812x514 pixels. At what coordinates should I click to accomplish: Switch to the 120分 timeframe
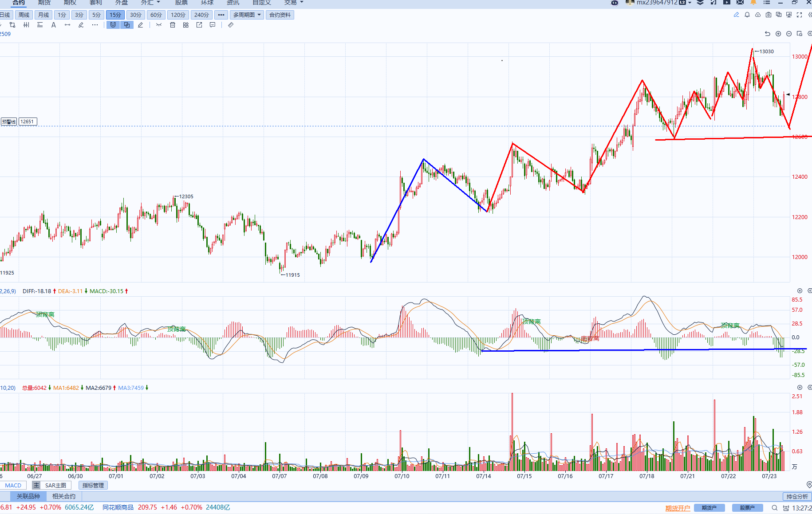click(x=178, y=15)
